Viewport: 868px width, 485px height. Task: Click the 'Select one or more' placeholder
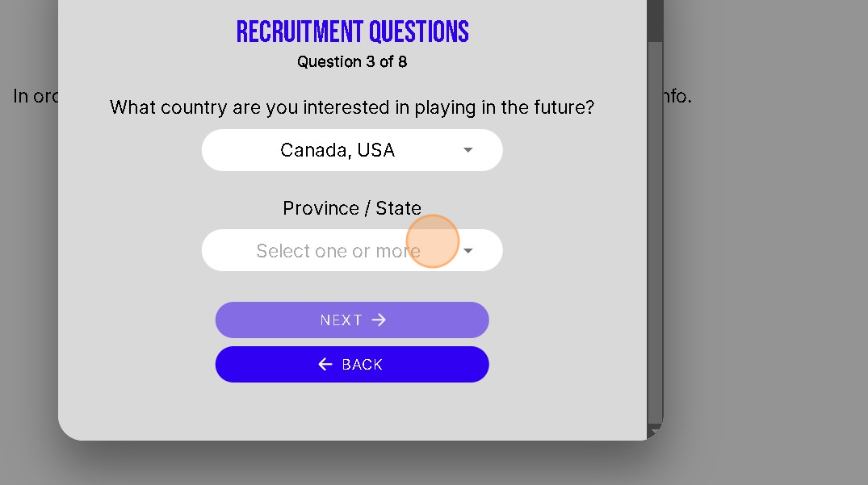(x=338, y=251)
